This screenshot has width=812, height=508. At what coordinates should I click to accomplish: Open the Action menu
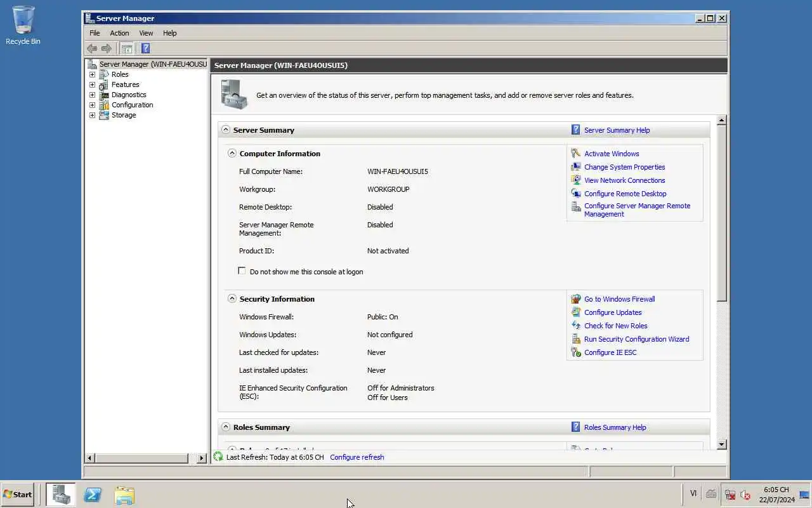click(x=119, y=33)
